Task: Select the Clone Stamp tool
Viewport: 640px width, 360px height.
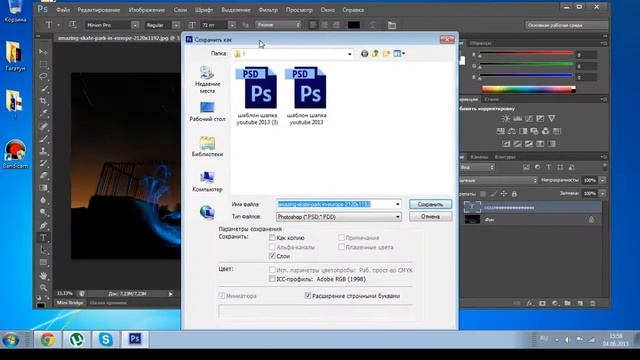Action: pos(43,151)
